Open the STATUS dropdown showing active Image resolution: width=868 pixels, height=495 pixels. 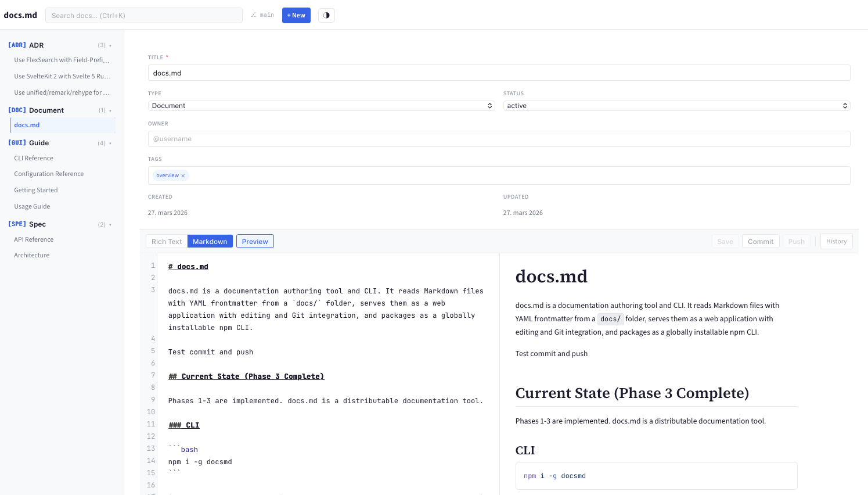click(675, 106)
